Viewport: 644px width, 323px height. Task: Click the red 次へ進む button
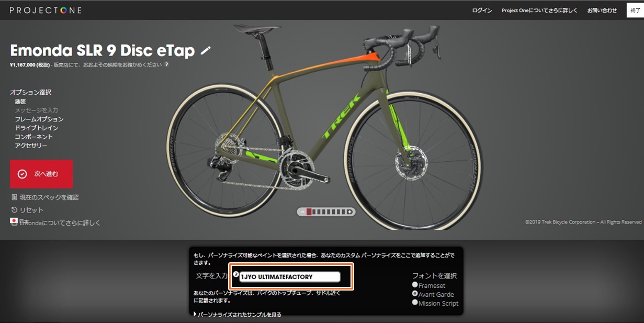tap(41, 174)
